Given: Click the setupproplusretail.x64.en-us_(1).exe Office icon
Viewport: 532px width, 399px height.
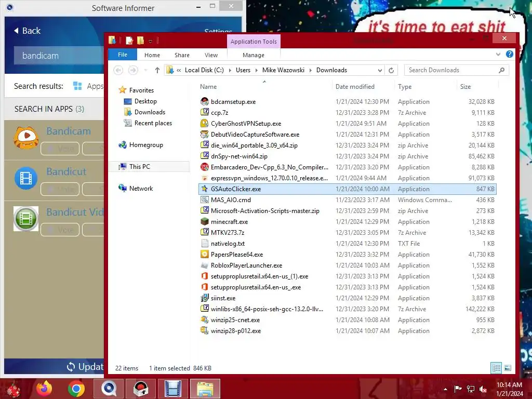Looking at the screenshot, I should (x=204, y=276).
